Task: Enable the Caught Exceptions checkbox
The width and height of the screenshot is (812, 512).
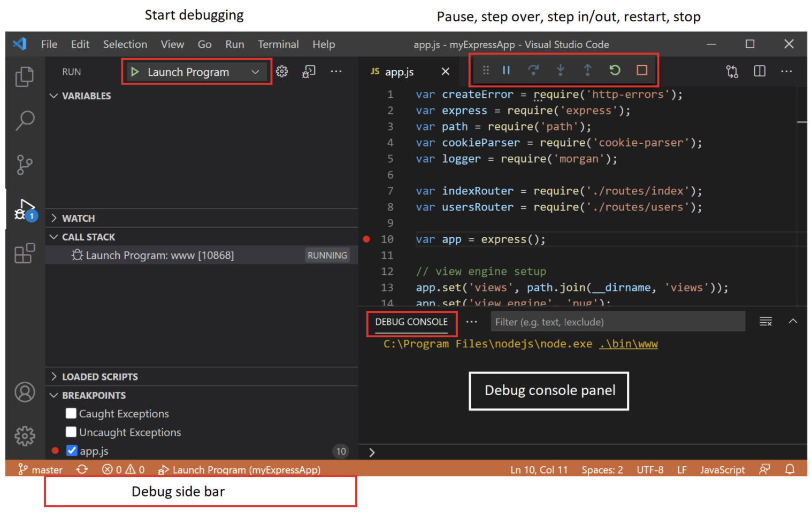Action: [71, 413]
